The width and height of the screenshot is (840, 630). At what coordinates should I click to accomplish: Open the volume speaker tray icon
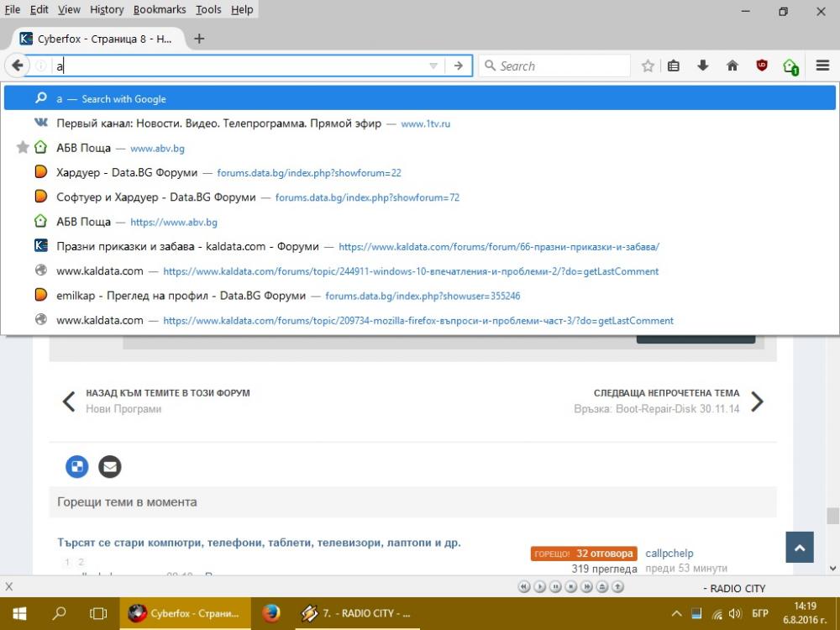(734, 614)
